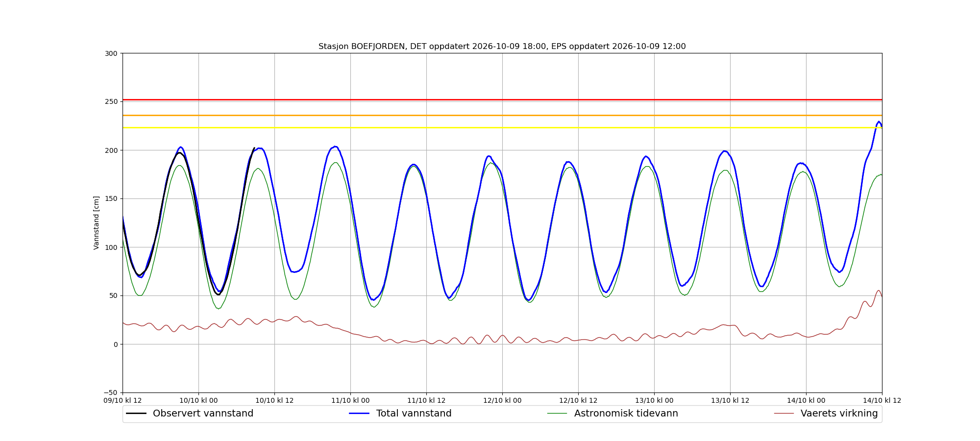The width and height of the screenshot is (980, 441).
Task: Click y-axis tick label '250'
Action: click(x=112, y=102)
